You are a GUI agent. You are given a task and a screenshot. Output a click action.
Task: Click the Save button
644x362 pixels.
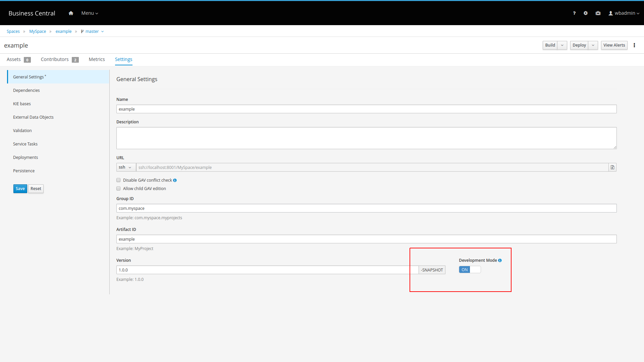(20, 189)
